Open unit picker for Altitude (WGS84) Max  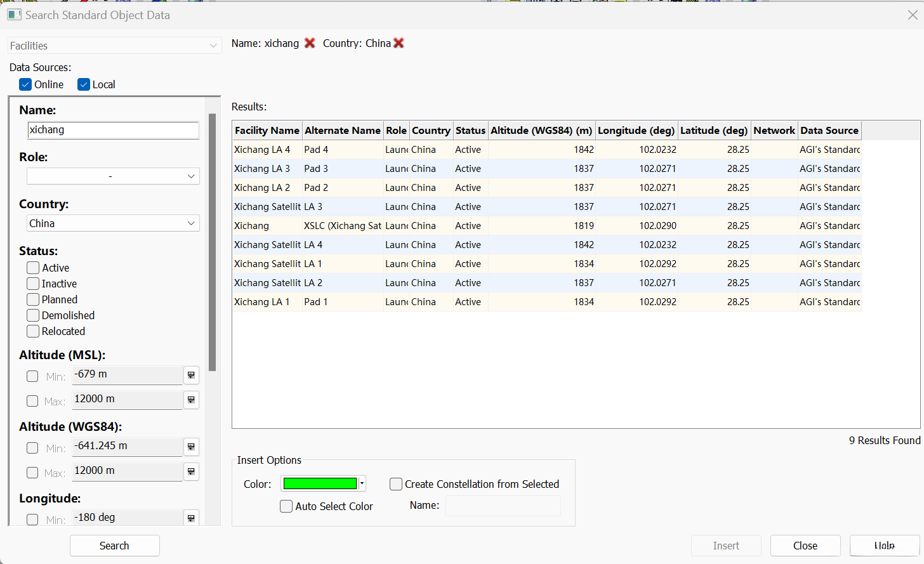click(191, 471)
